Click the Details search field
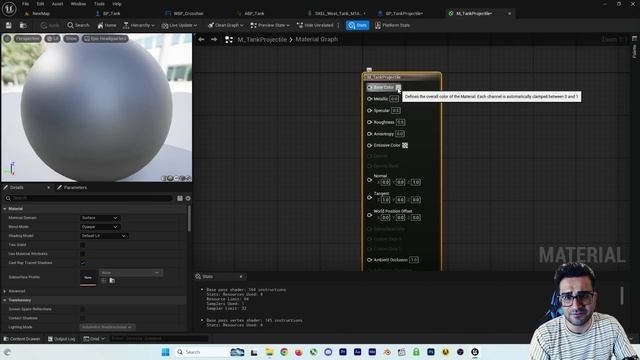The image size is (640, 360). click(89, 198)
